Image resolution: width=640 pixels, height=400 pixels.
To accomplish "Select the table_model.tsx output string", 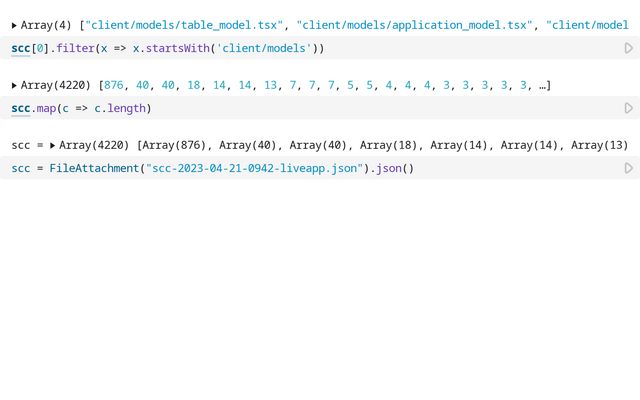I will tap(185, 25).
